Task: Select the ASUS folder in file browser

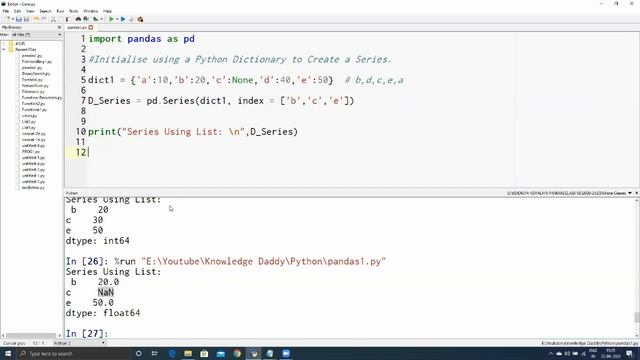Action: (x=20, y=43)
